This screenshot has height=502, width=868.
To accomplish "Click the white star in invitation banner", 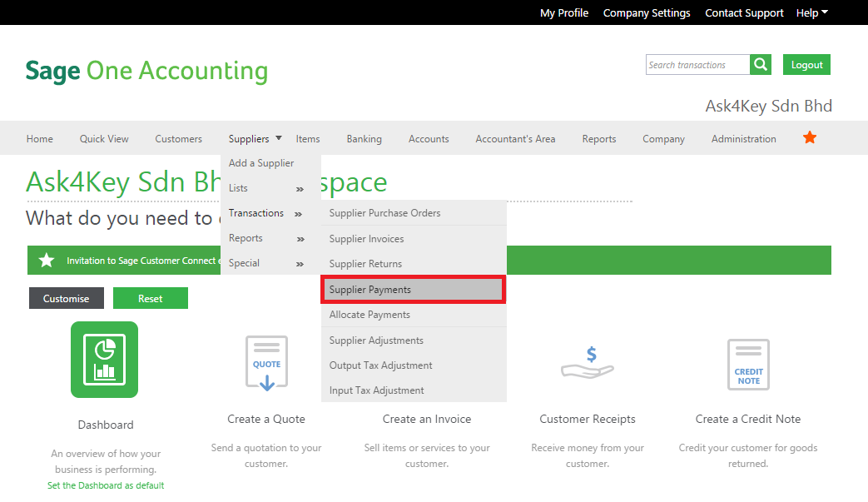I will tap(47, 260).
